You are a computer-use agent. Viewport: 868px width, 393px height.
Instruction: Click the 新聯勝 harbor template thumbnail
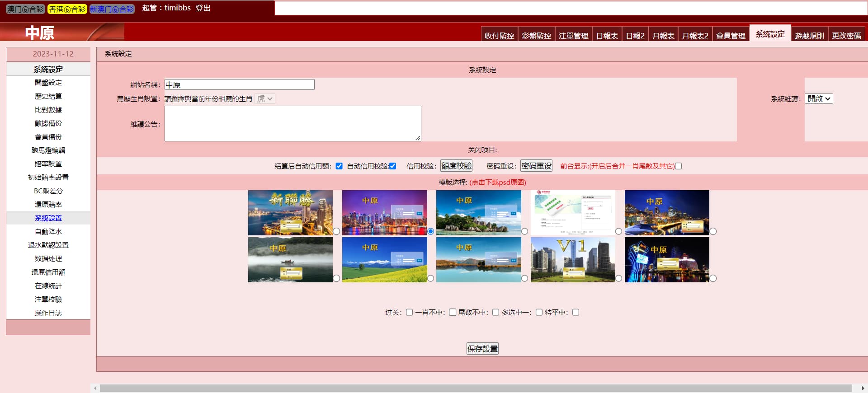tap(290, 212)
